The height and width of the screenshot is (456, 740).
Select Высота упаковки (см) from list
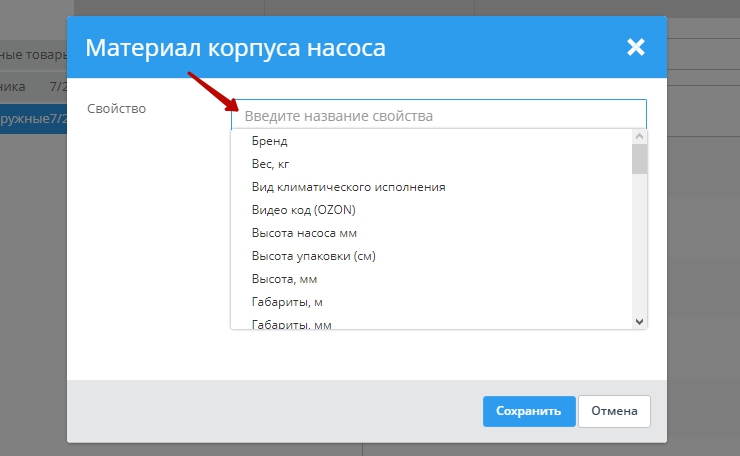click(x=313, y=256)
